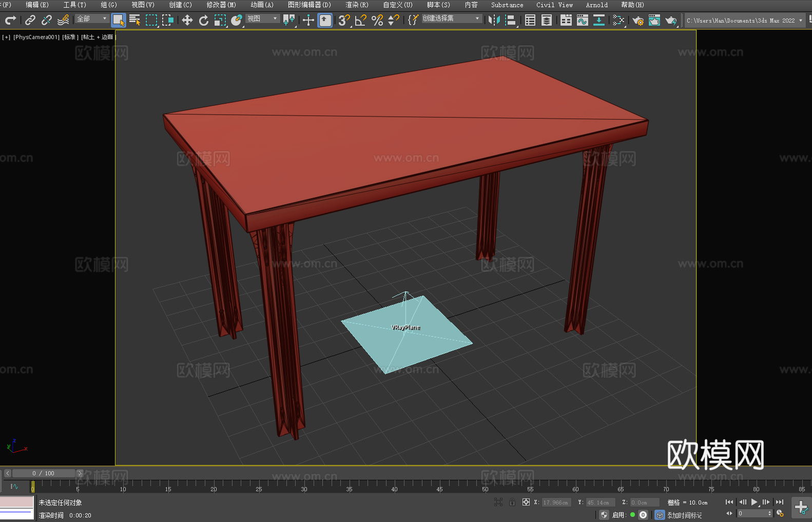The height and width of the screenshot is (522, 812).
Task: Open Select by Name list
Action: click(135, 20)
